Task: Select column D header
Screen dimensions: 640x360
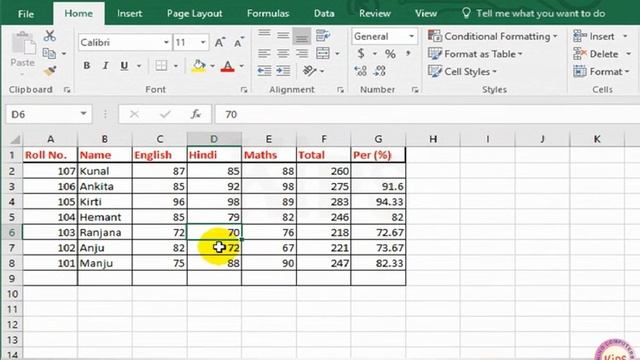Action: coord(214,139)
